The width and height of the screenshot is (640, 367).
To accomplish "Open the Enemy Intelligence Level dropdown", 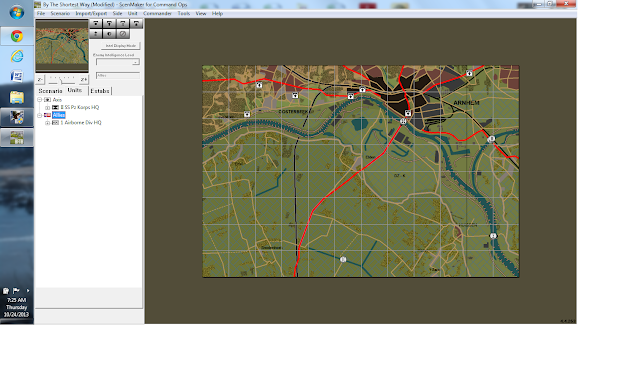I will click(x=118, y=62).
